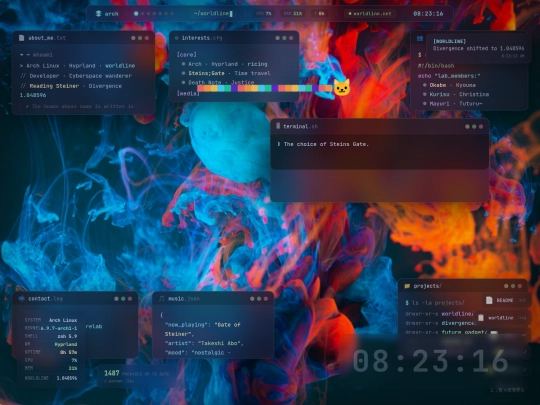The image size is (540, 405).
Task: Click the WORLDLINE 1.048596 row
Action: (x=51, y=378)
